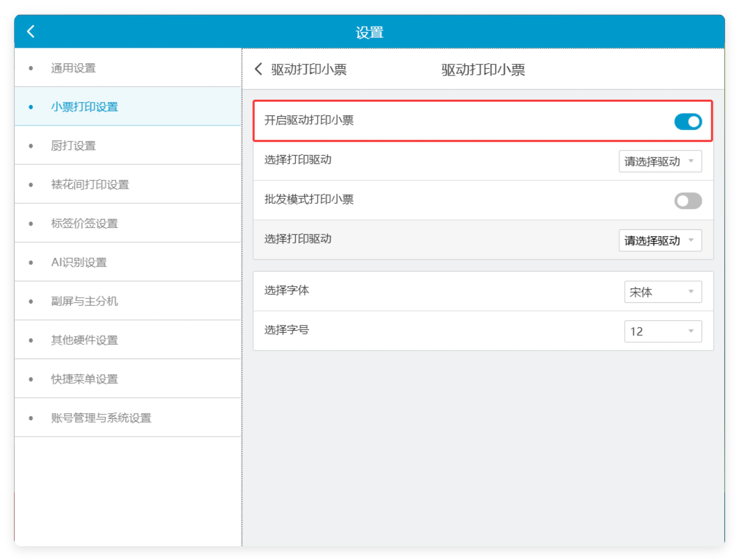The width and height of the screenshot is (739, 560).
Task: Open the first 请选择驱动 driver dropdown
Action: point(660,161)
